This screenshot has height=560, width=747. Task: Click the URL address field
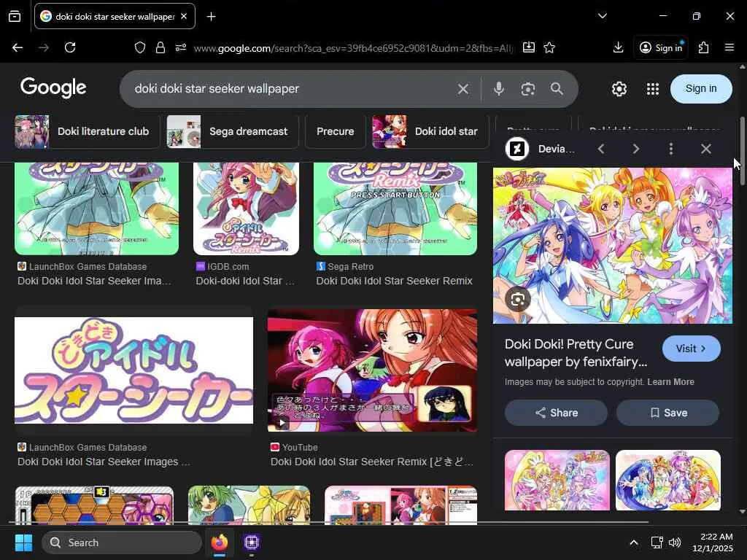pos(354,48)
